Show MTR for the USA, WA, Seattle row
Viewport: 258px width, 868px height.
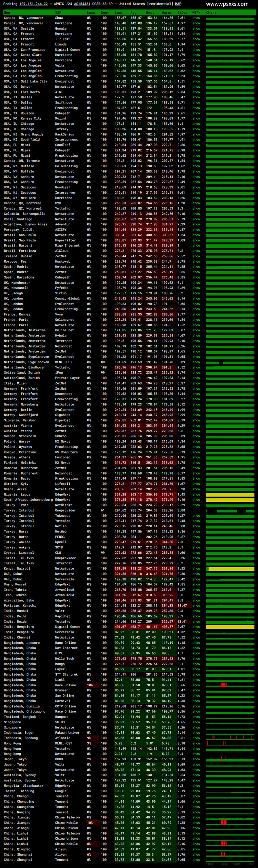pos(196,29)
